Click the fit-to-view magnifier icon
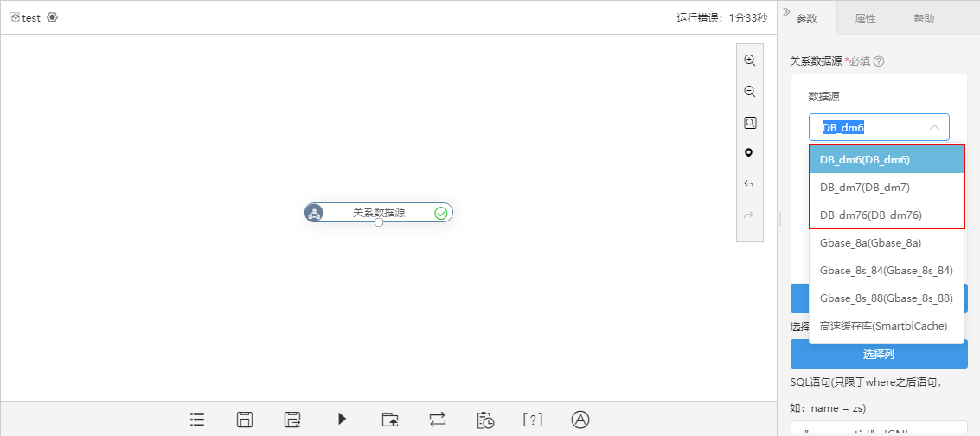 [x=749, y=123]
